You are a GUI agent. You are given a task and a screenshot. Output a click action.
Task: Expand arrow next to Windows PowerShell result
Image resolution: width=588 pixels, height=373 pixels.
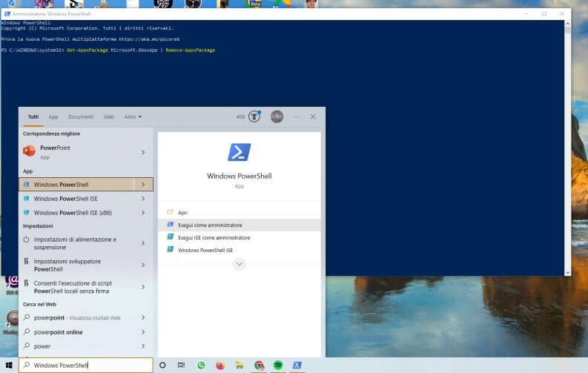click(x=143, y=185)
